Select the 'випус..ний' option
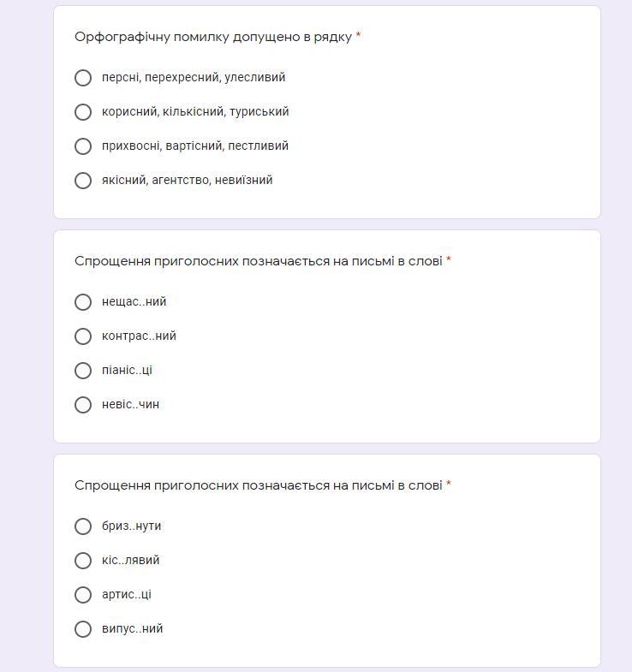The image size is (632, 672). (x=83, y=629)
